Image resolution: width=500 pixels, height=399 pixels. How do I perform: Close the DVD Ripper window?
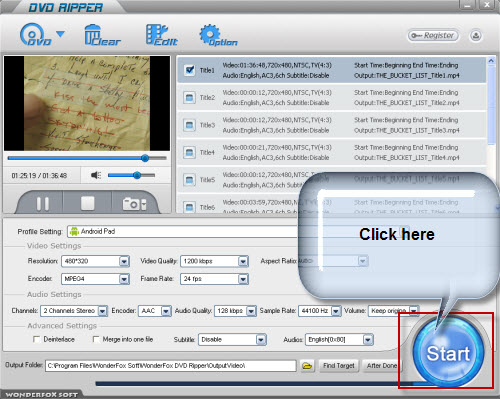click(487, 5)
